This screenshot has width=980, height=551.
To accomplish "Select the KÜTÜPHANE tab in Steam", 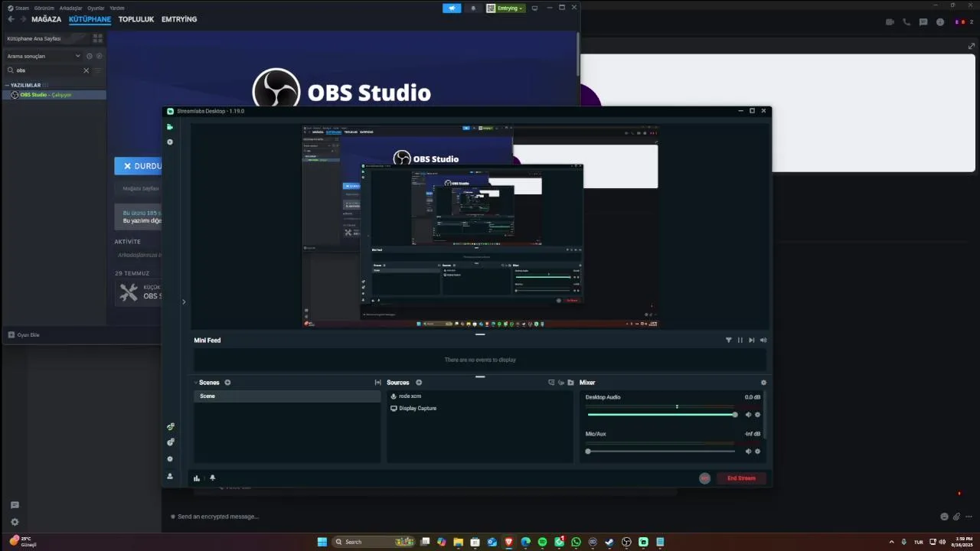I will point(90,19).
